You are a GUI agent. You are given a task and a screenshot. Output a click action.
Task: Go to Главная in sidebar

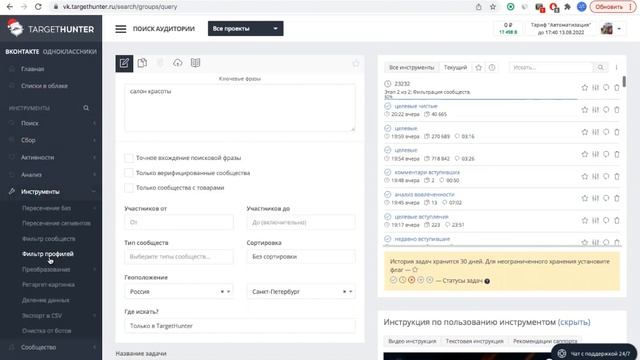coord(33,69)
